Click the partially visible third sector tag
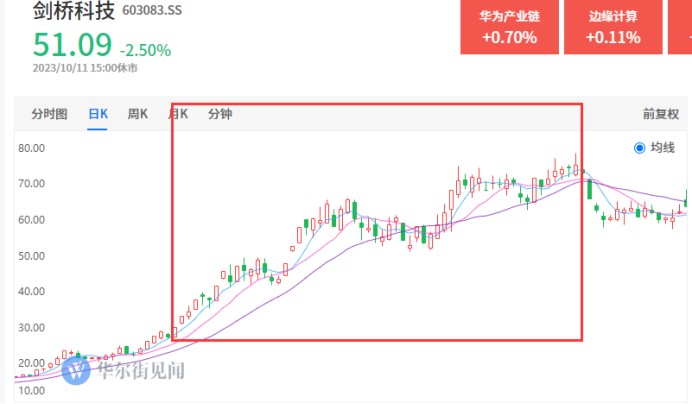The height and width of the screenshot is (404, 692). pyautogui.click(x=681, y=27)
